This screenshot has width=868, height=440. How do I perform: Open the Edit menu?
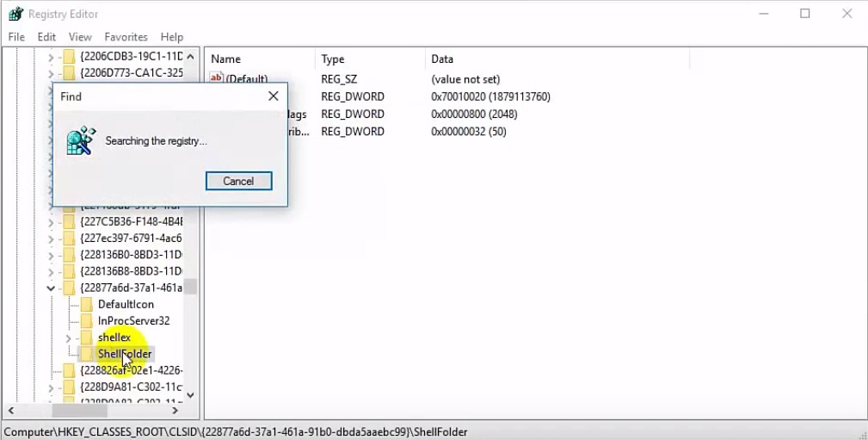click(46, 36)
